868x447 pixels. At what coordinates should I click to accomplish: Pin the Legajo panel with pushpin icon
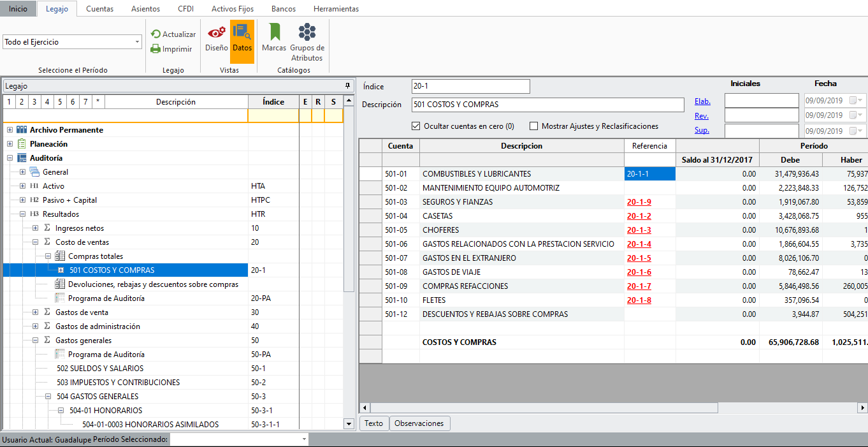(x=347, y=85)
